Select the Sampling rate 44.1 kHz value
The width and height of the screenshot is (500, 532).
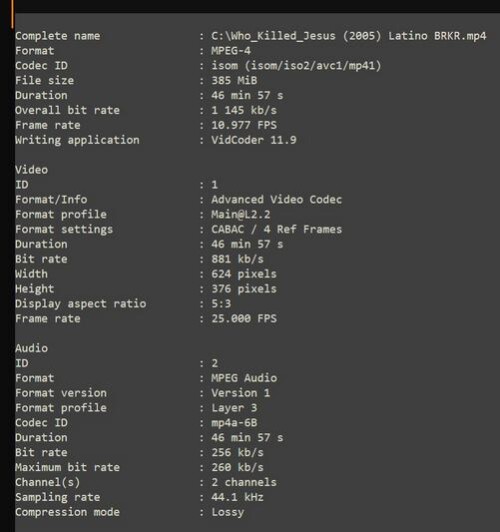[237, 497]
